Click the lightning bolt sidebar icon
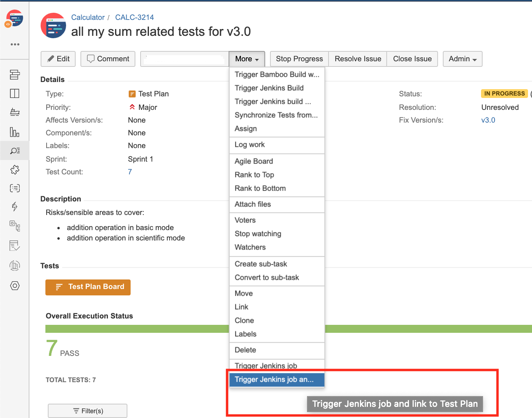This screenshot has height=418, width=532. pyautogui.click(x=15, y=207)
